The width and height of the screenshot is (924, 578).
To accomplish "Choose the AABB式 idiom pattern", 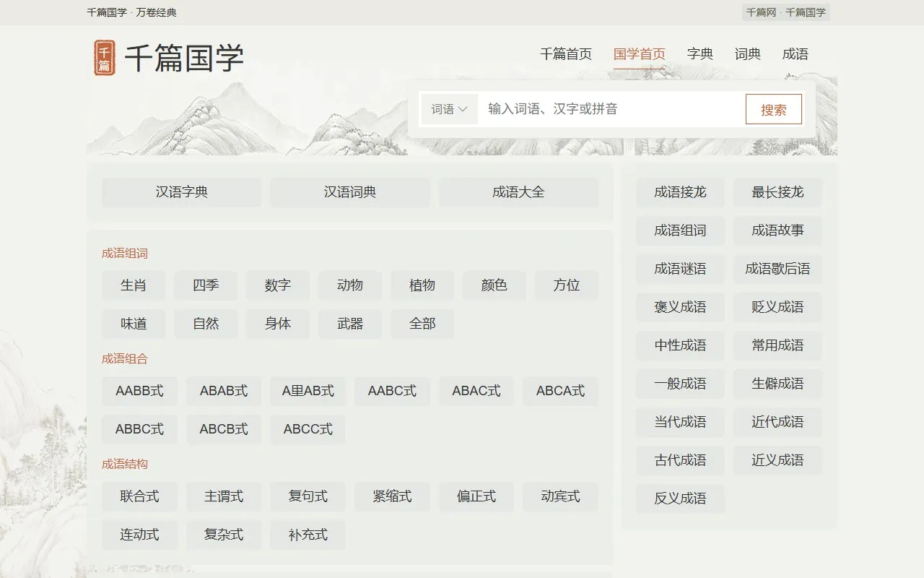I will [139, 391].
